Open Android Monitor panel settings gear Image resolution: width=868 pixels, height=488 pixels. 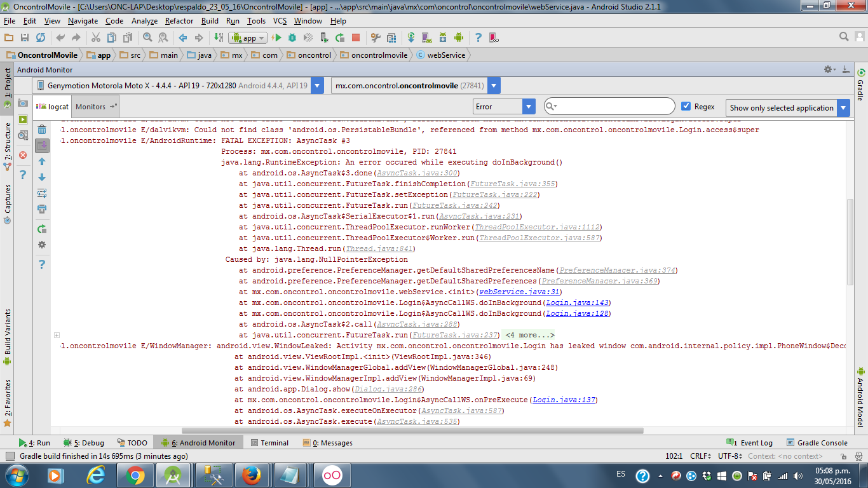[829, 69]
